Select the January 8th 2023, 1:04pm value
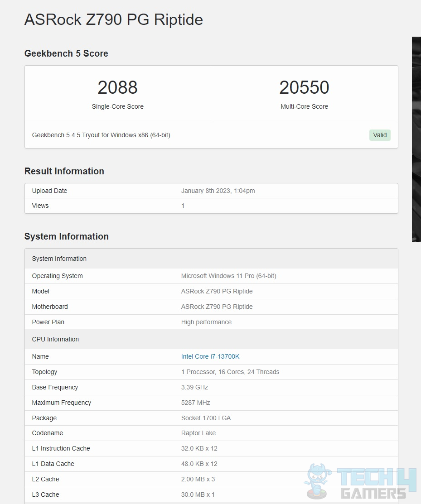 218,191
